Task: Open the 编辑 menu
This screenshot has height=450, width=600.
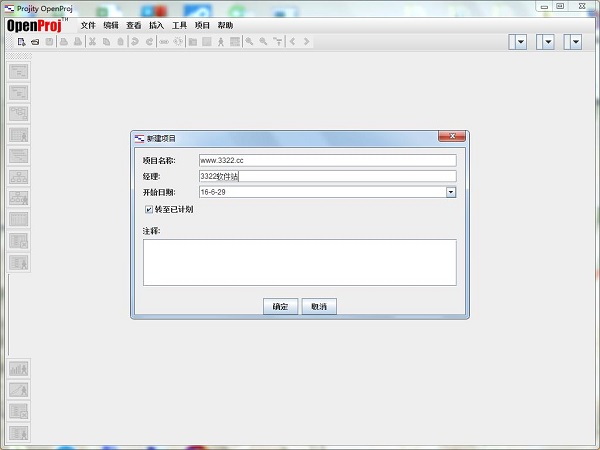Action: [111, 25]
